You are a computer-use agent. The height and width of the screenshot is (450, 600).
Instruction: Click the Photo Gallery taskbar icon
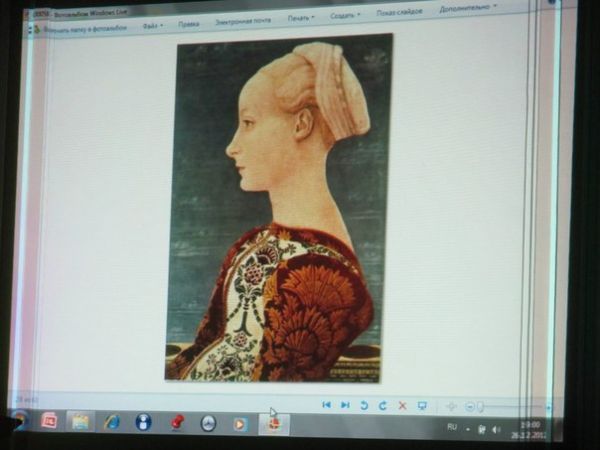[x=274, y=424]
